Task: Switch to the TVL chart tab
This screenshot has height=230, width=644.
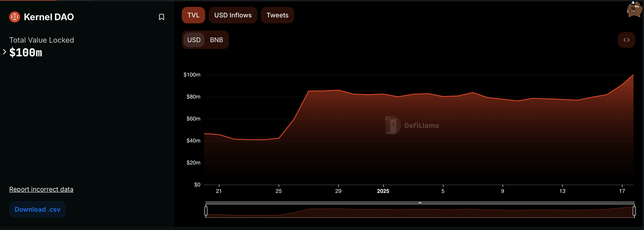Action: (x=193, y=15)
